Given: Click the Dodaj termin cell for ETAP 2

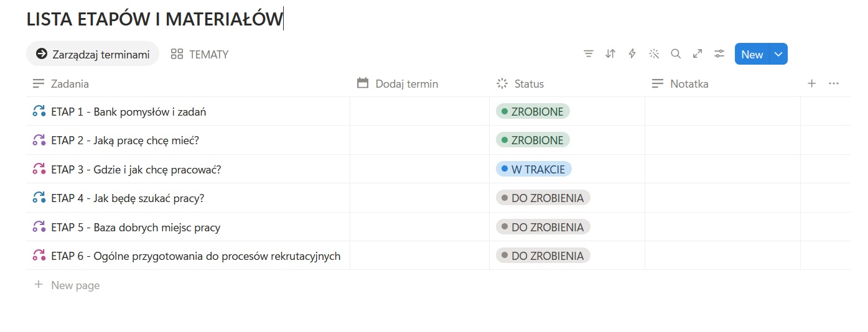Looking at the screenshot, I should click(x=419, y=141).
